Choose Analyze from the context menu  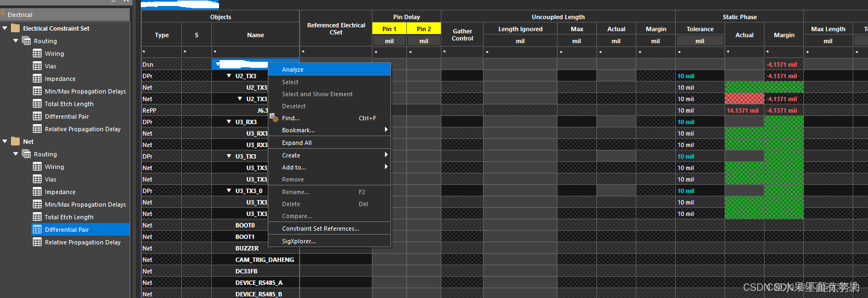(292, 69)
